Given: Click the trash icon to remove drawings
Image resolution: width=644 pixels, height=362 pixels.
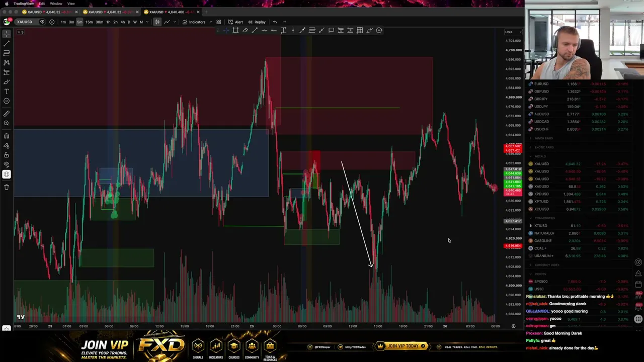Looking at the screenshot, I should pos(7,187).
